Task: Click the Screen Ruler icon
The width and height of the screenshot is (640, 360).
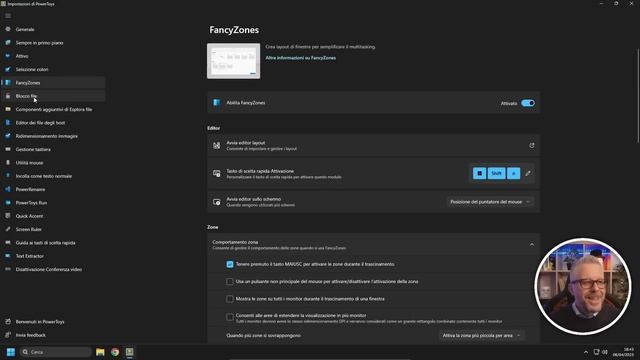Action: [x=8, y=229]
